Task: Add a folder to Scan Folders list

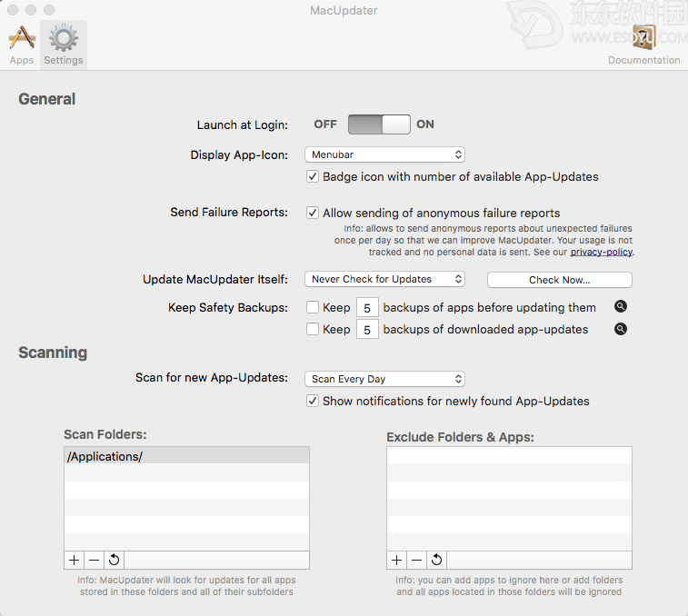Action: point(75,561)
